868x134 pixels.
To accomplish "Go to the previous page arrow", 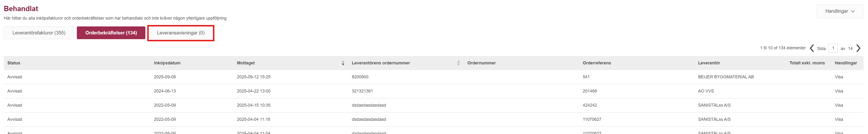I will pyautogui.click(x=812, y=48).
